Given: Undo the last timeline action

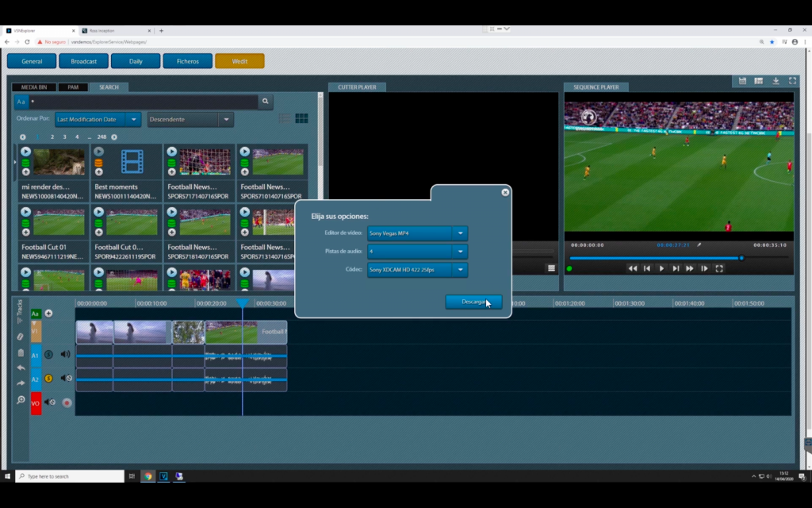Looking at the screenshot, I should (21, 368).
